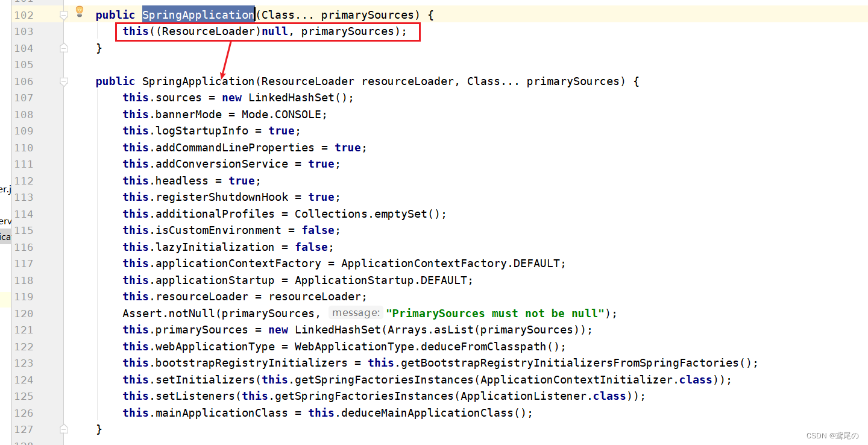Click line number 120 in the gutter
This screenshot has height=445, width=868.
coord(24,314)
